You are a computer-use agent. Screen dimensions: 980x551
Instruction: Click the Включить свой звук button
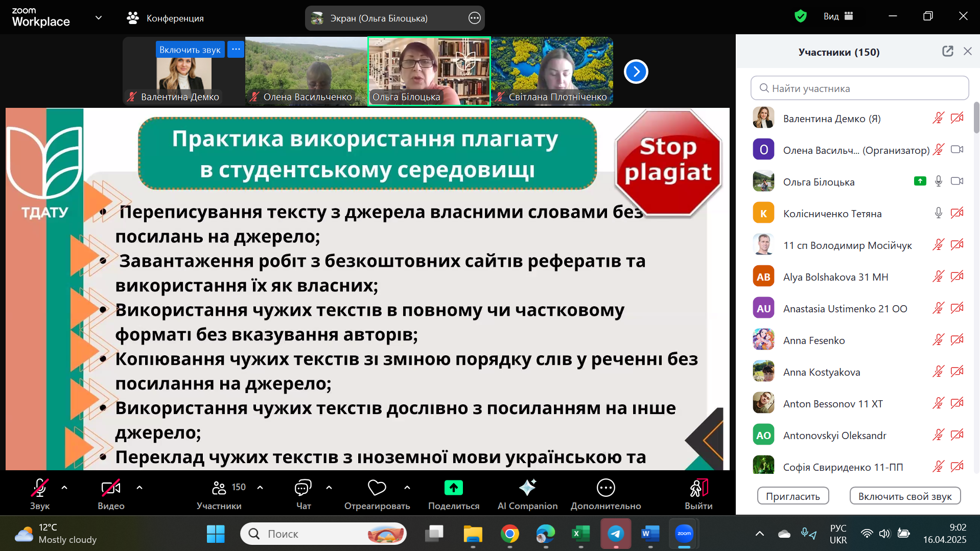pyautogui.click(x=905, y=496)
